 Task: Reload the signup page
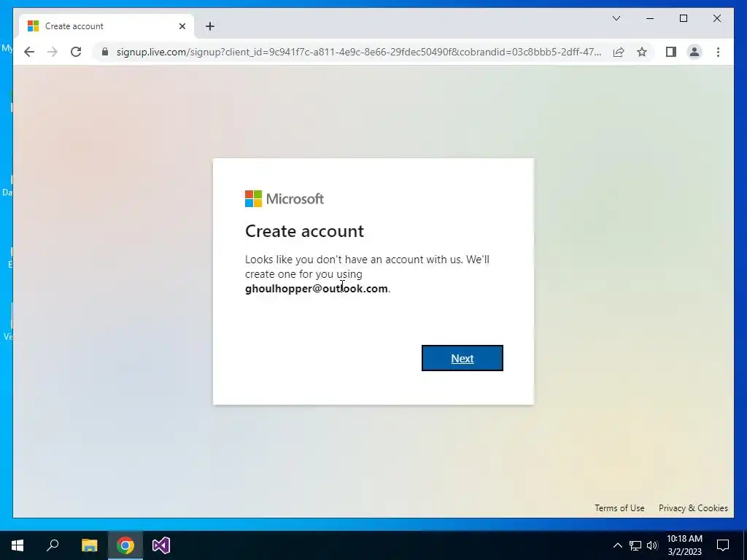coord(76,52)
